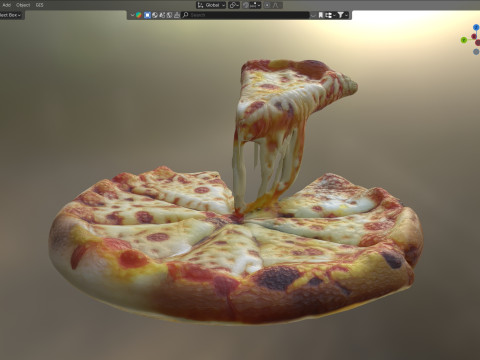The image size is (480, 360).
Task: Open the funnel filter dropdown
Action: [343, 15]
